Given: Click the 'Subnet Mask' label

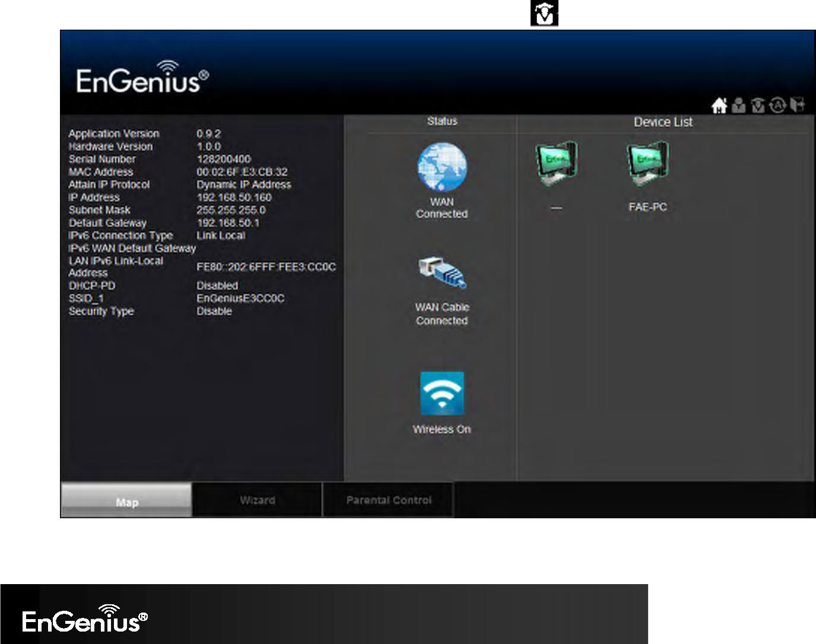Looking at the screenshot, I should pyautogui.click(x=99, y=210).
